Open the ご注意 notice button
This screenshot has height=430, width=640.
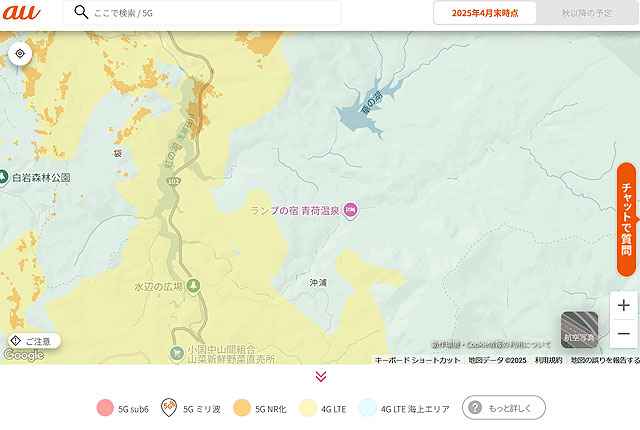[x=34, y=341]
